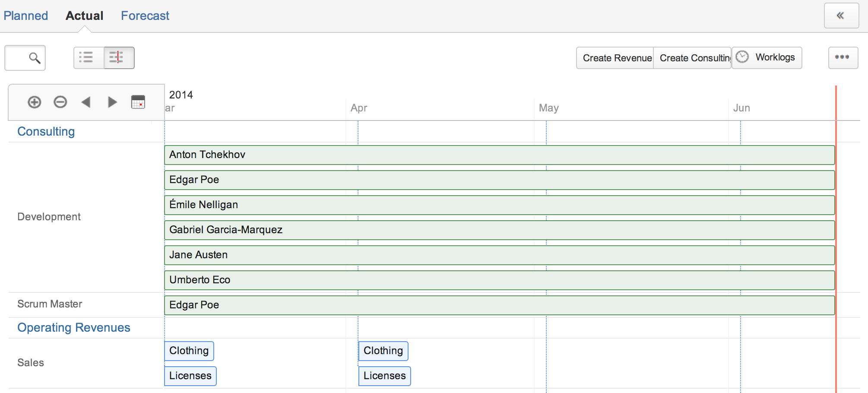Navigate the timeline backward
The width and height of the screenshot is (868, 393).
86,102
